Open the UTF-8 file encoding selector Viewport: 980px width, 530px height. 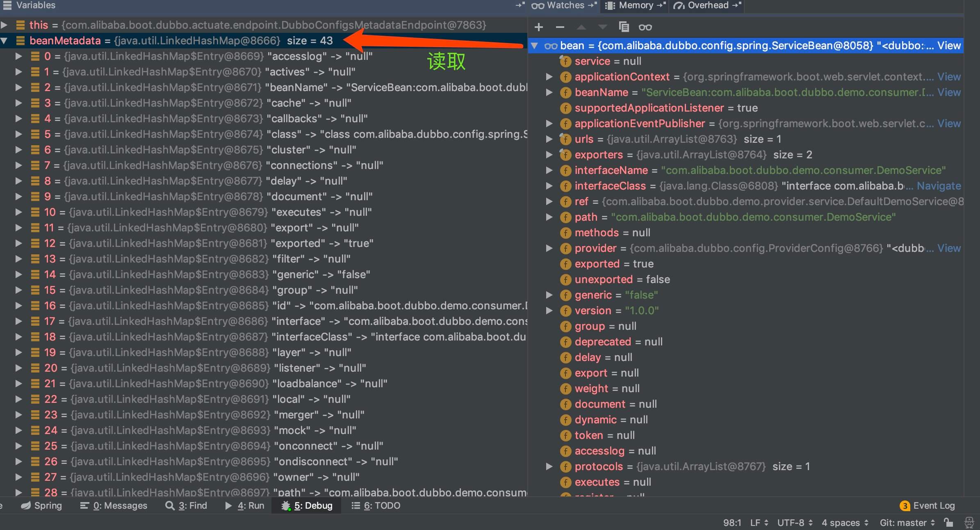(795, 523)
